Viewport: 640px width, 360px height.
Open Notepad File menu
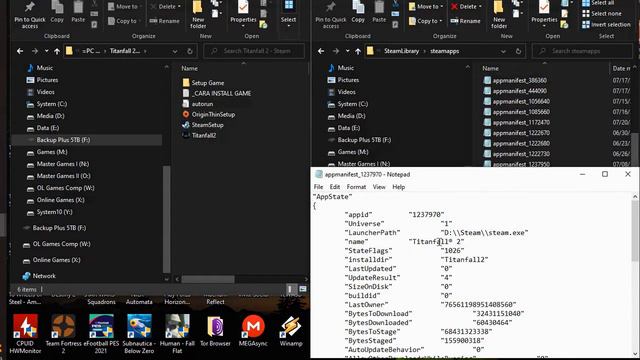click(x=318, y=187)
